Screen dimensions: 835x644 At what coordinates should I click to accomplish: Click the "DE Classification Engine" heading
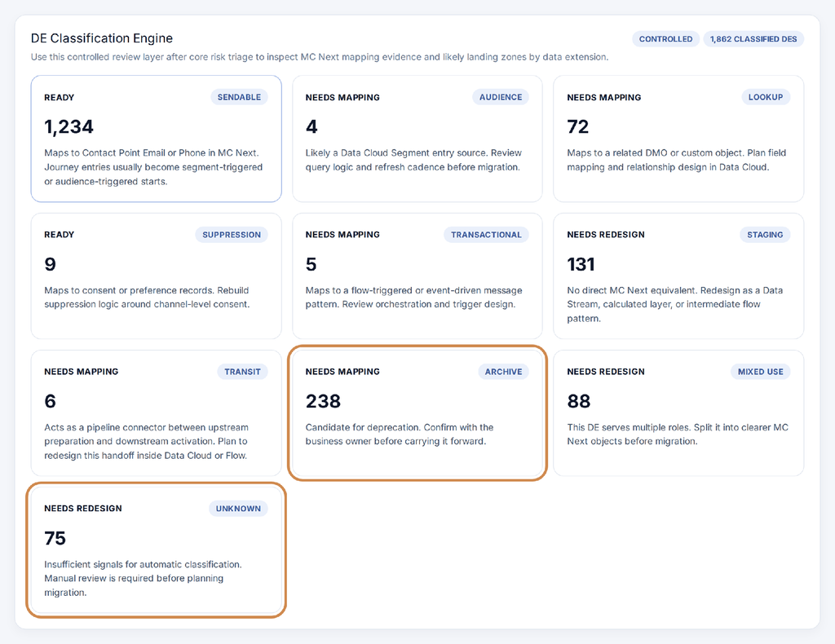102,38
